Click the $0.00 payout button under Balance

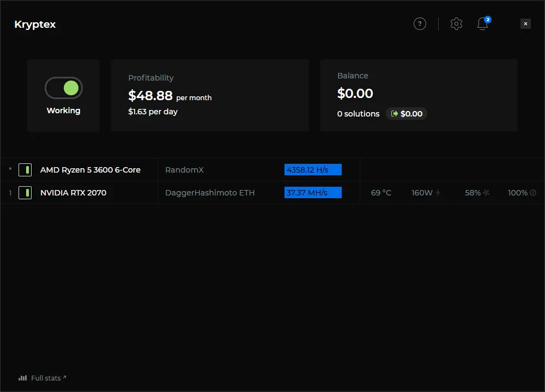point(407,114)
